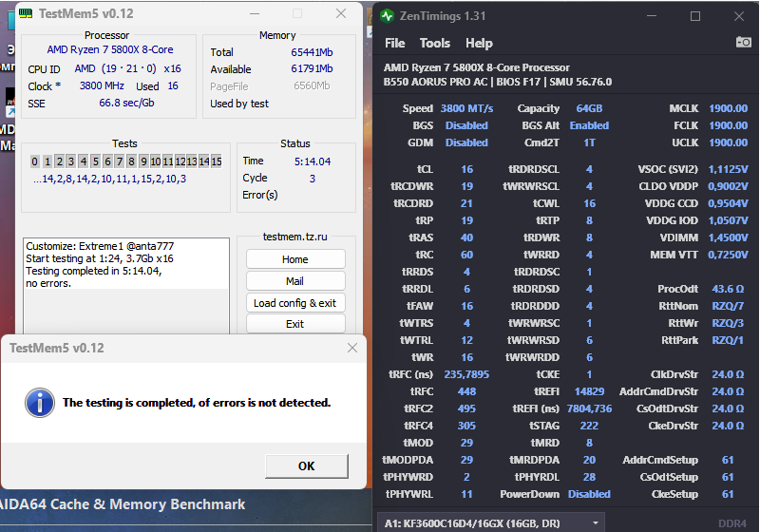Click the tRCDRD value 21
Viewport: 760px width, 532px height.
tap(466, 203)
